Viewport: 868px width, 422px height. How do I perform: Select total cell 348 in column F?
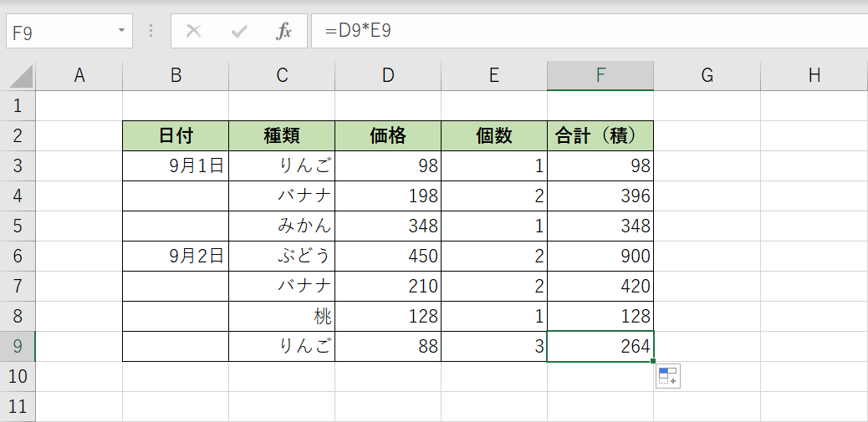point(600,226)
